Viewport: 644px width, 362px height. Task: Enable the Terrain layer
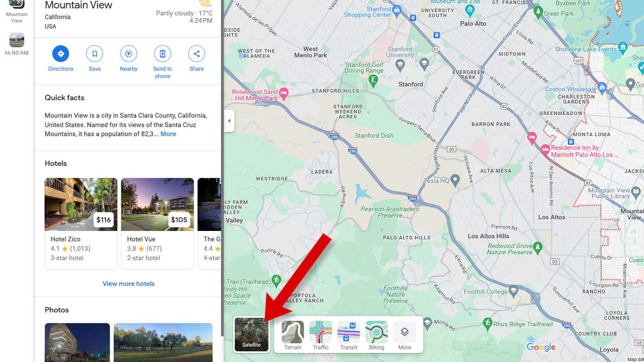coord(293,335)
